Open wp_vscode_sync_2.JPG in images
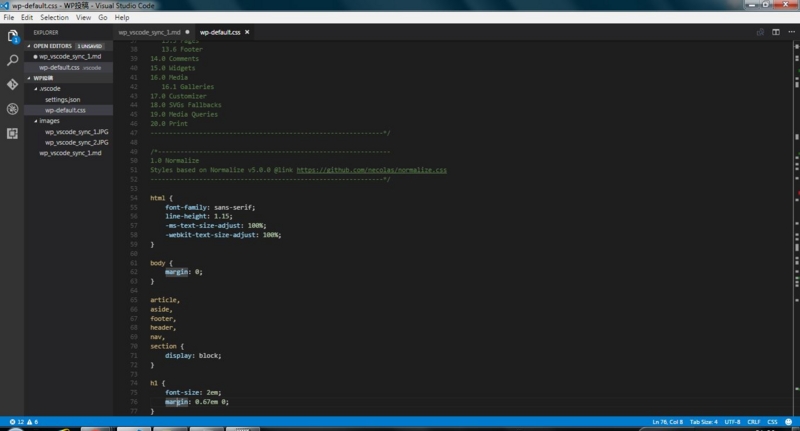This screenshot has width=800, height=431. [x=77, y=142]
